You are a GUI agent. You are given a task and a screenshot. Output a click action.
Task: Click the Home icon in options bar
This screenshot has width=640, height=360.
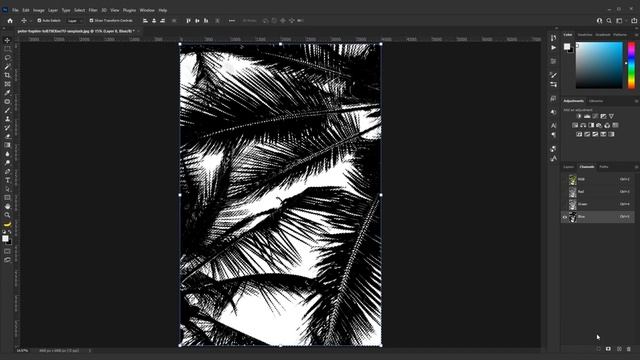(x=10, y=20)
